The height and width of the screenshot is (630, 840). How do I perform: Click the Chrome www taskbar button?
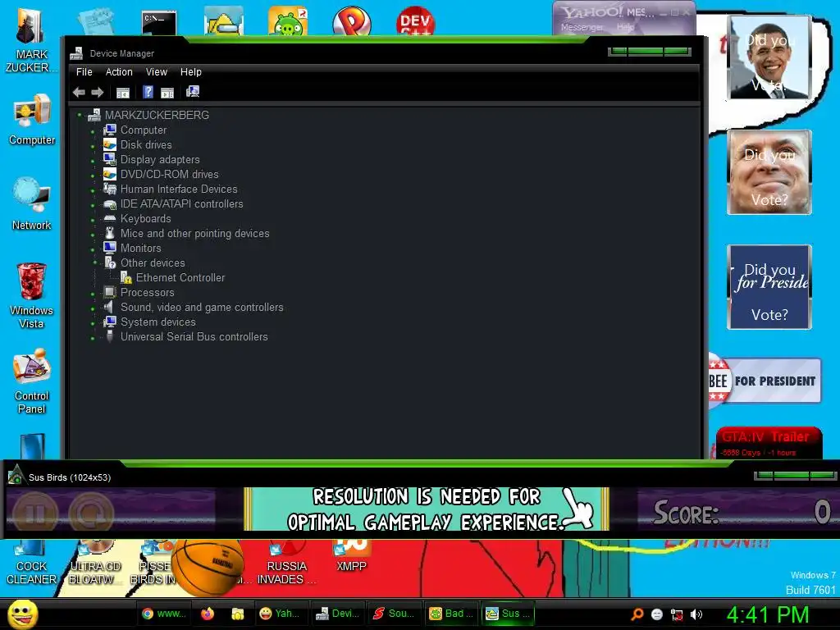tap(164, 614)
